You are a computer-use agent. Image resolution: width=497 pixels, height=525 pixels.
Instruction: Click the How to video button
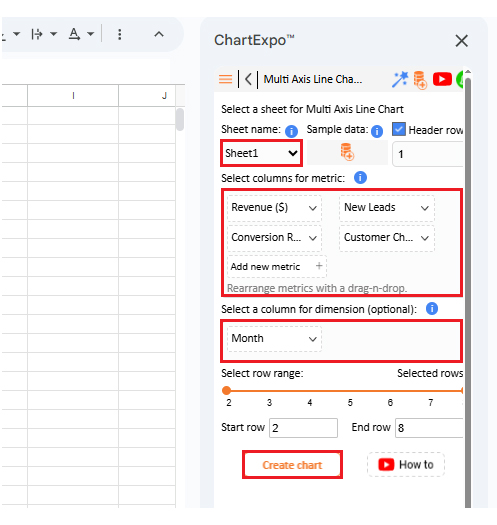[406, 465]
